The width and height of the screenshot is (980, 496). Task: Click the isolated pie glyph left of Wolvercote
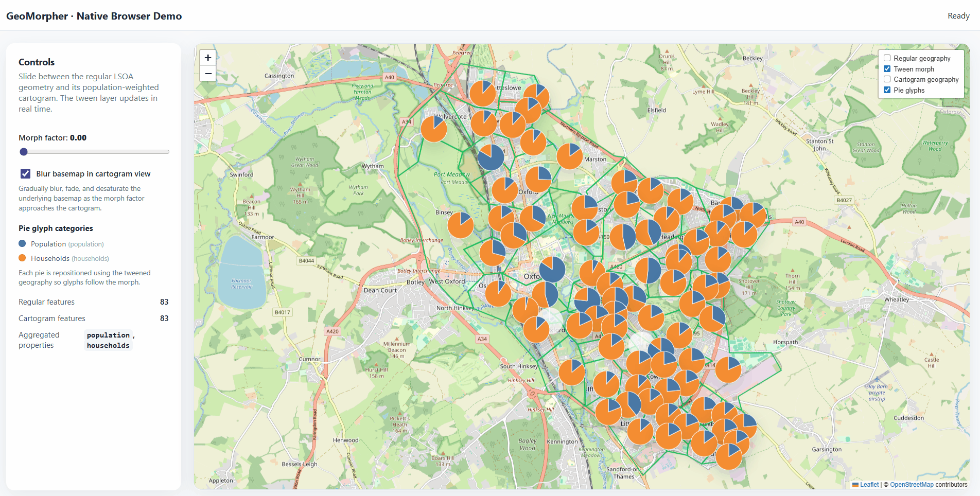click(x=433, y=129)
